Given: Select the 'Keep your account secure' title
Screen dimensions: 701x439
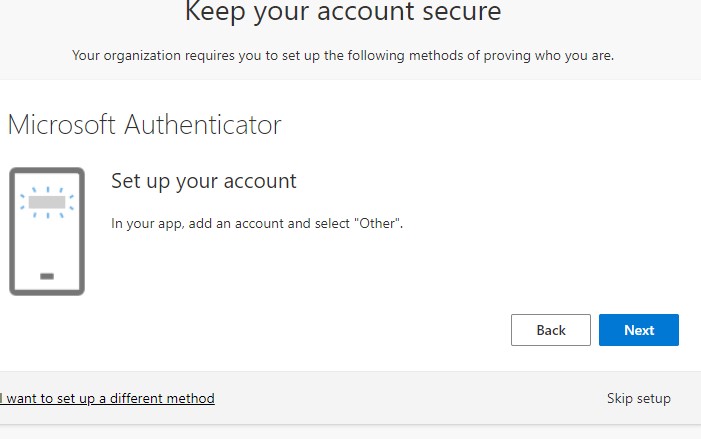Looking at the screenshot, I should tap(343, 11).
